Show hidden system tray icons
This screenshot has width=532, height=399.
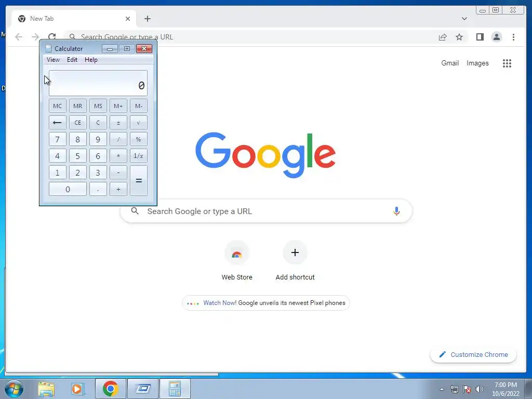coord(442,389)
